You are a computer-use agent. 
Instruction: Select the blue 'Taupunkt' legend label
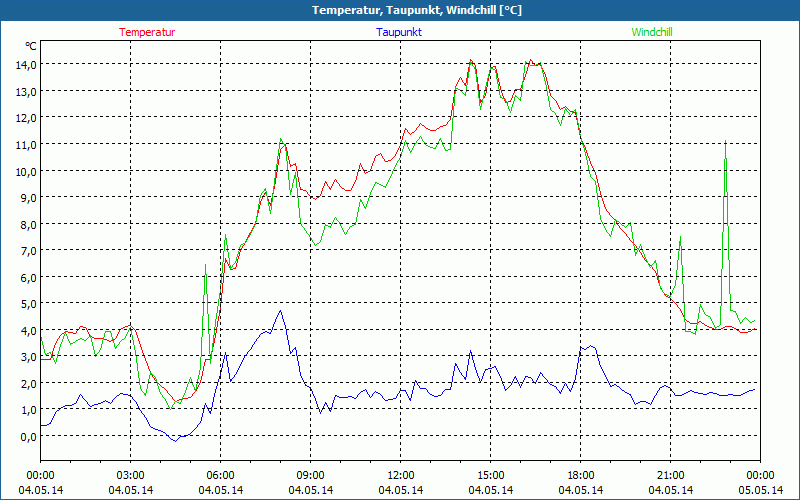[x=399, y=32]
